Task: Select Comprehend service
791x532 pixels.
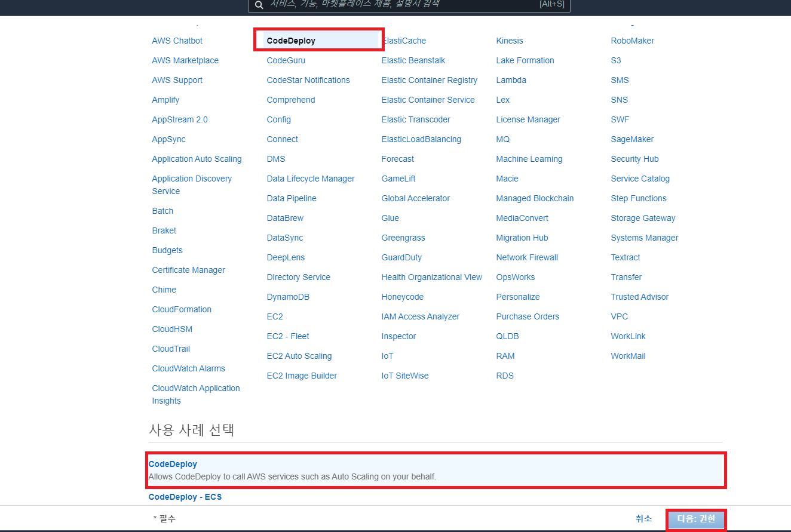Action: point(291,100)
